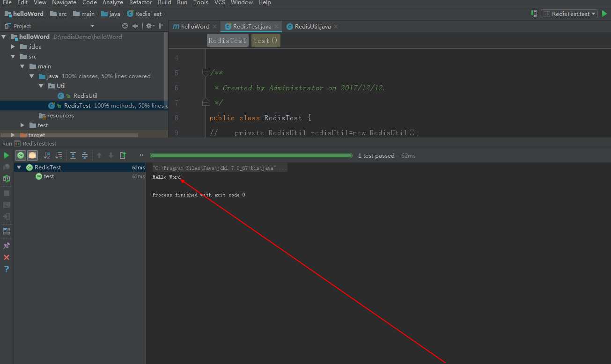Open the Run window help icon
Screen dimensions: 611x364
point(7,269)
